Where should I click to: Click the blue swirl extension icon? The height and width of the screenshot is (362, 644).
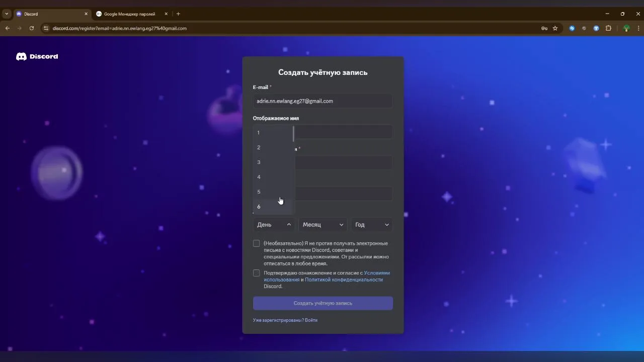572,28
